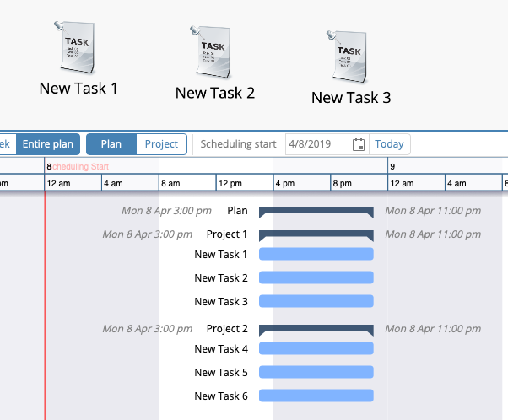The image size is (508, 420).
Task: Click the Project 2 summary bar
Action: [316, 330]
